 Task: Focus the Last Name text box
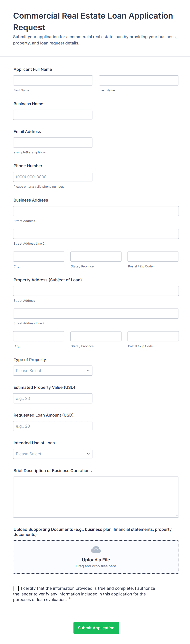tap(139, 81)
